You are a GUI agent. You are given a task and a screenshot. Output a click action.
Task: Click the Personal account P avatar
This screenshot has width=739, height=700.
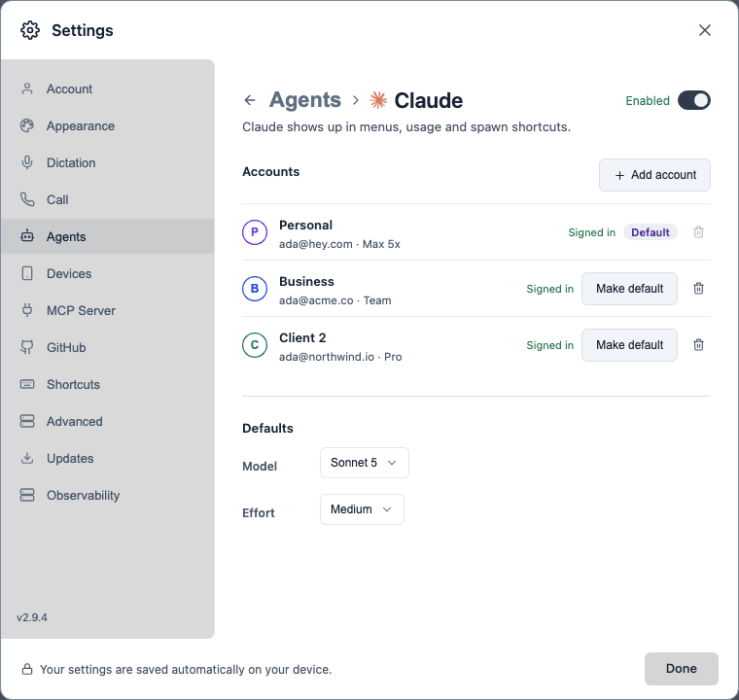[x=255, y=232]
